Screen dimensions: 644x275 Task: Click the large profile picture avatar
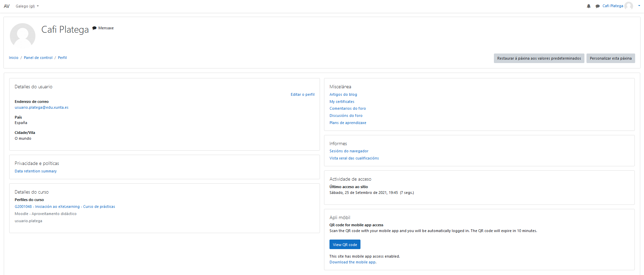pos(22,35)
